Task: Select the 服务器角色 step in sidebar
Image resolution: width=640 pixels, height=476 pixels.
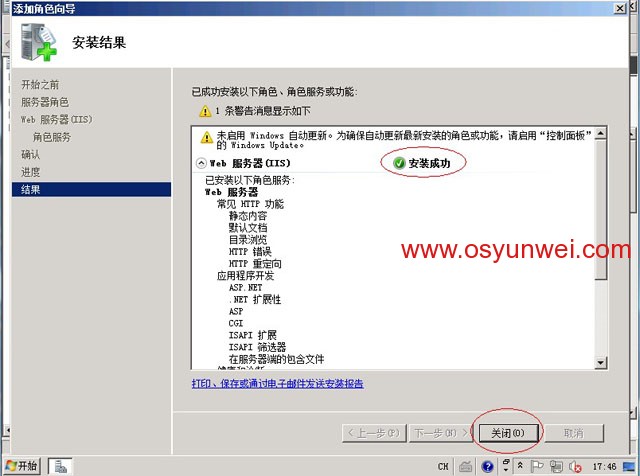Action: click(45, 102)
